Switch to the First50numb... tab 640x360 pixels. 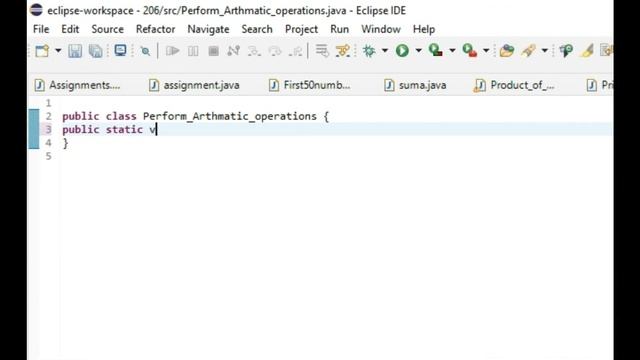310,85
